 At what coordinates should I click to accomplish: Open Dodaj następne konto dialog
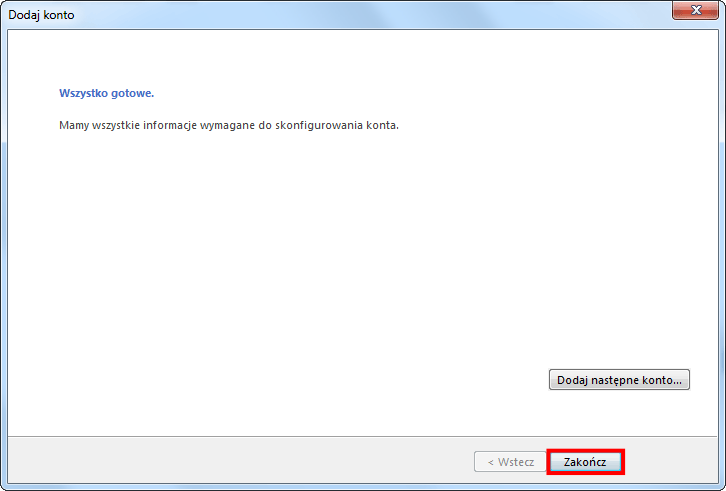(x=619, y=380)
